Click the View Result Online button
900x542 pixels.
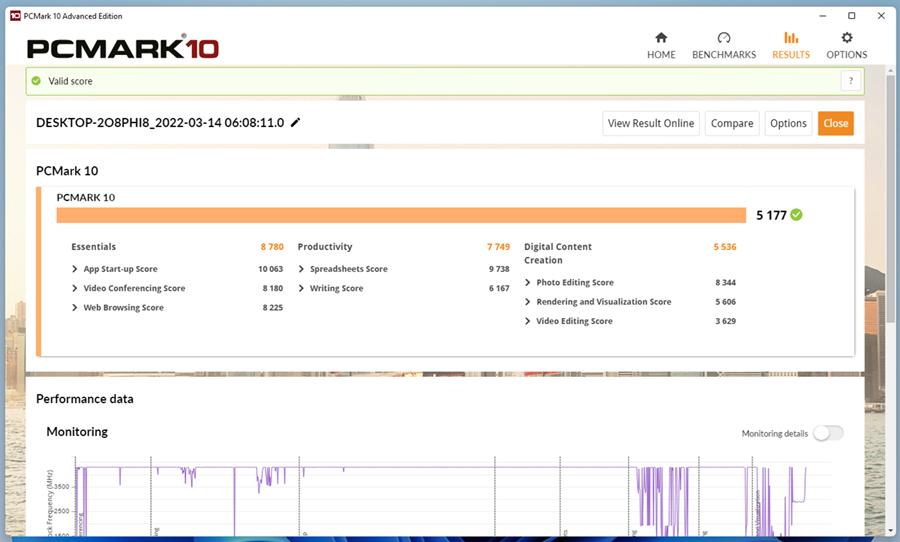pos(650,123)
